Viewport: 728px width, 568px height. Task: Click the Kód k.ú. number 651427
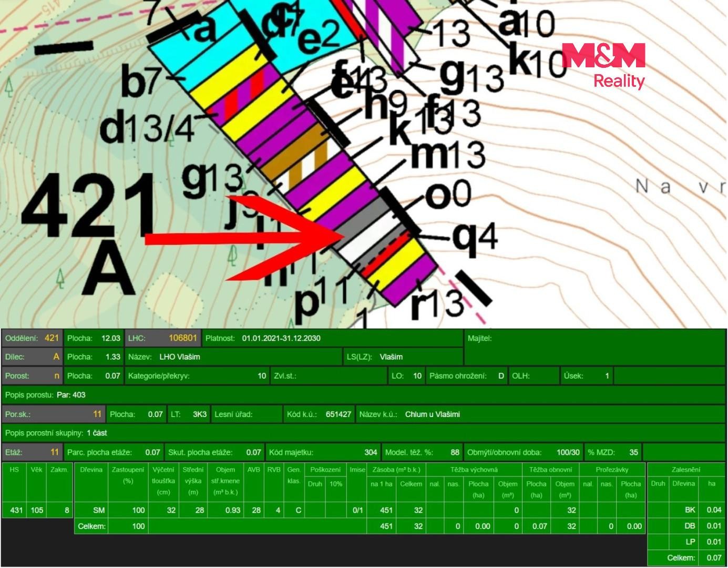[x=339, y=414]
